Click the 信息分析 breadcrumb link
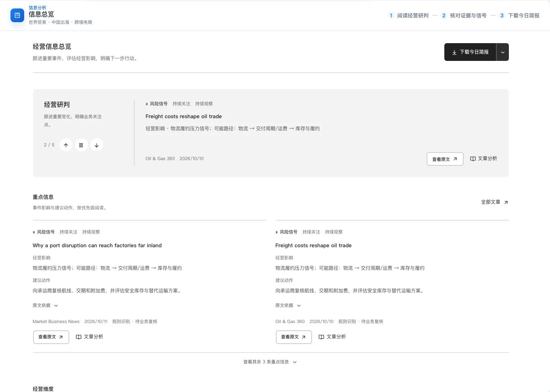 37,8
